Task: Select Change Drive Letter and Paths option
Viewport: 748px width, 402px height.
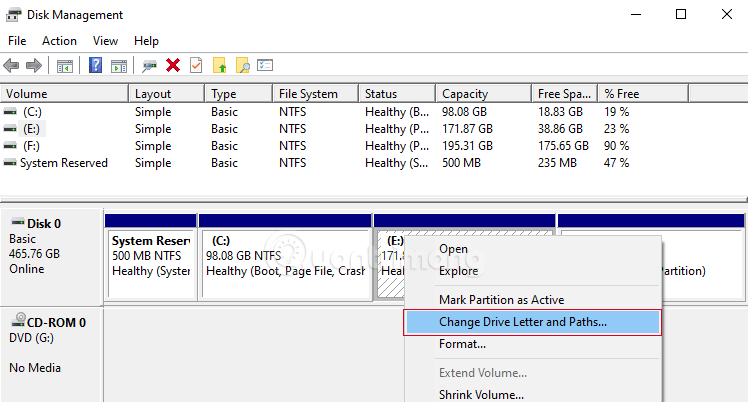Action: (522, 322)
